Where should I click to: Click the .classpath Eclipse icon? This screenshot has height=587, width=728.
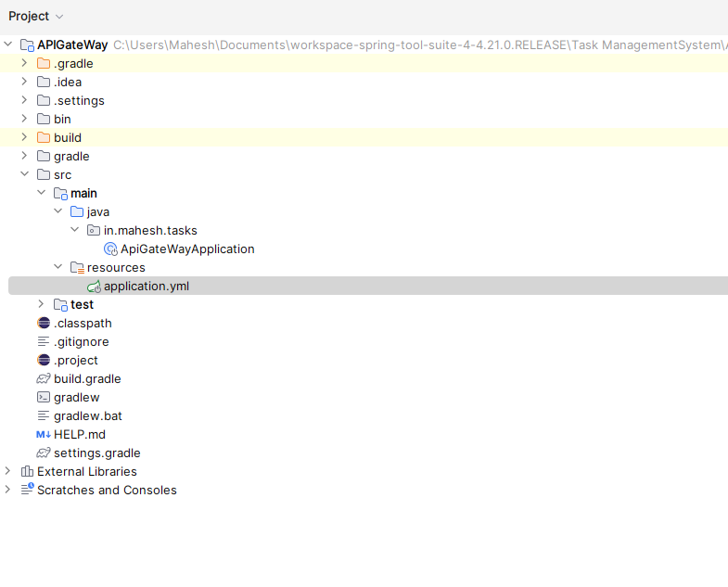tap(44, 323)
